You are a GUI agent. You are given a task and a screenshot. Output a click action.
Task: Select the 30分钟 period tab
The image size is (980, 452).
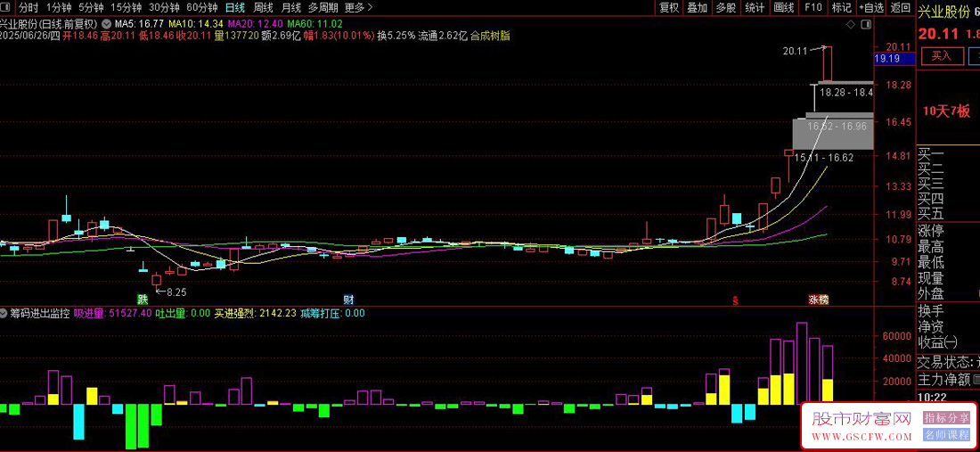pyautogui.click(x=164, y=8)
